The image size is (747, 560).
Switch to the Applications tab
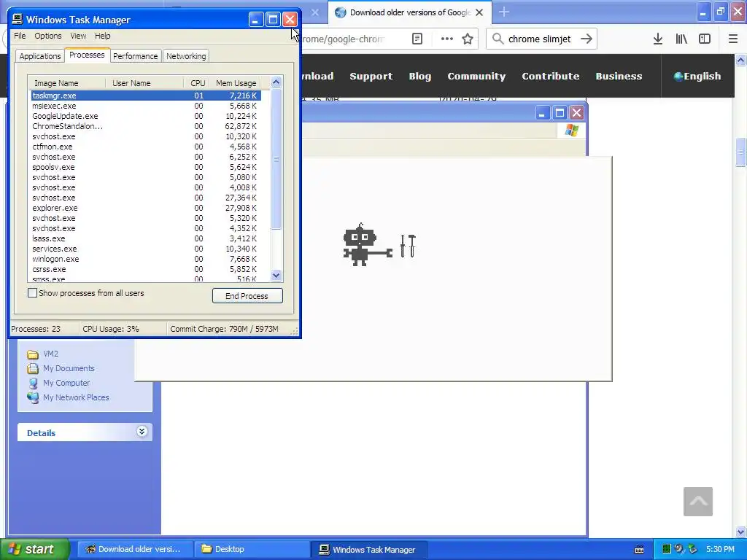pos(40,56)
